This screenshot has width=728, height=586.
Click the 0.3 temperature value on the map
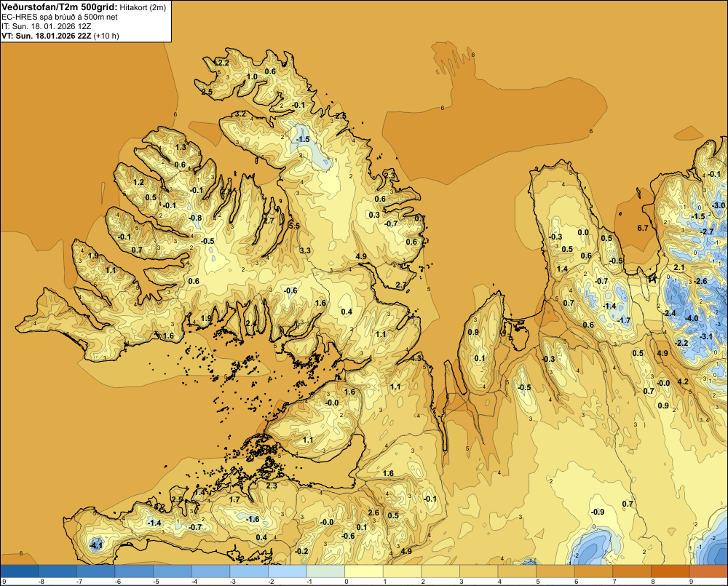(x=374, y=215)
